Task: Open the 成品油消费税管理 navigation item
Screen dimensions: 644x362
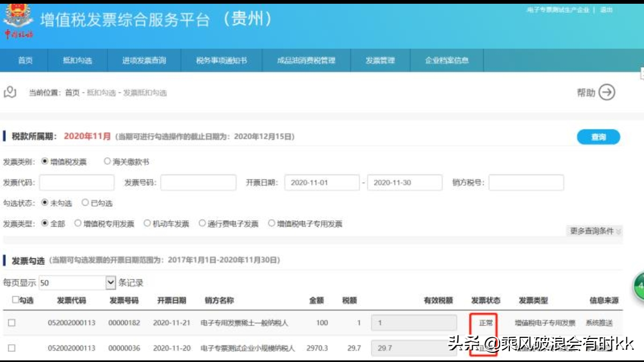Action: 305,61
